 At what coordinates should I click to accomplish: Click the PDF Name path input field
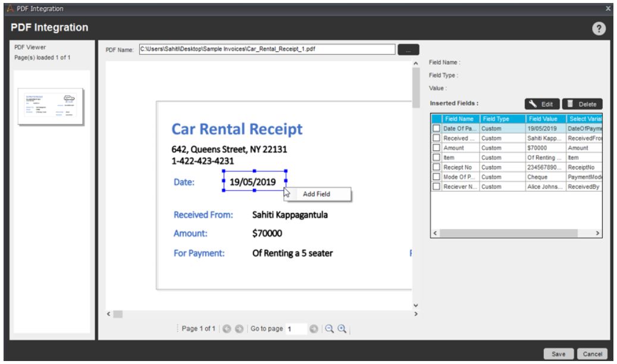(267, 49)
